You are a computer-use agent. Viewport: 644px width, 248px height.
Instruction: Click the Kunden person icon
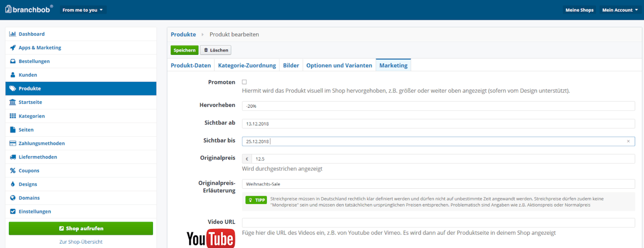[13, 75]
